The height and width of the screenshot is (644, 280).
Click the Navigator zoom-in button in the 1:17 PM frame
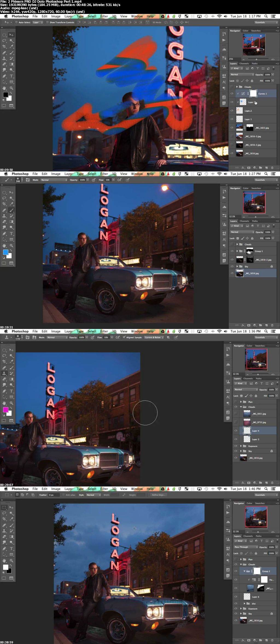[273, 59]
